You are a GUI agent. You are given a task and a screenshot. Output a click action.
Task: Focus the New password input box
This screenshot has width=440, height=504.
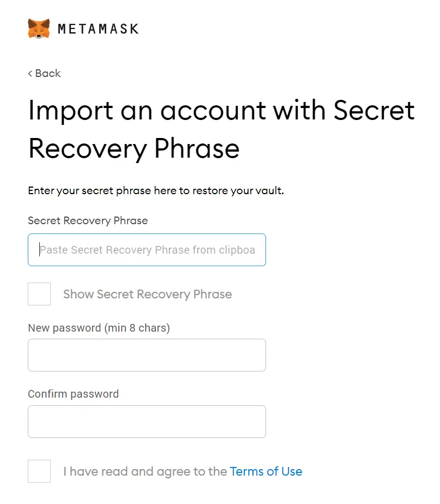click(x=147, y=355)
